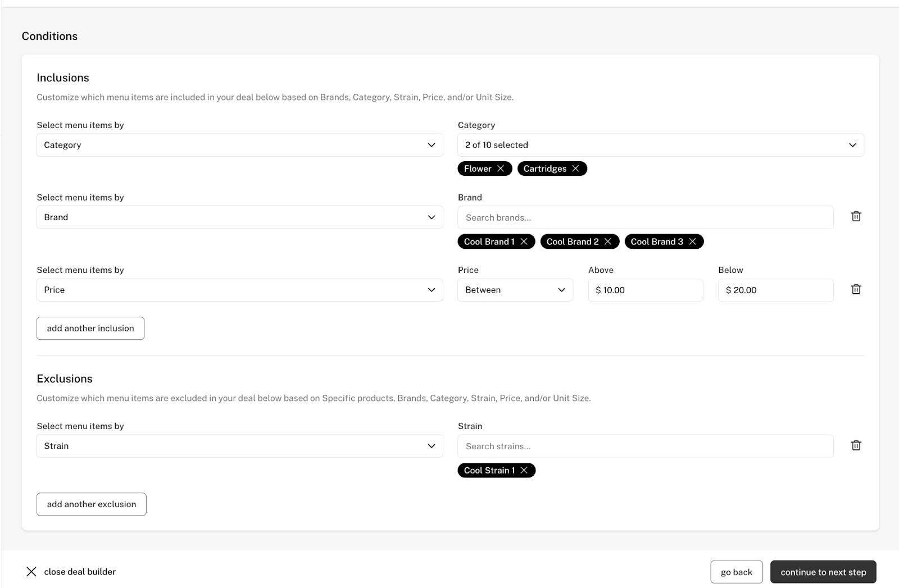
Task: Remove Cool Brand 3 tag
Action: pyautogui.click(x=692, y=241)
